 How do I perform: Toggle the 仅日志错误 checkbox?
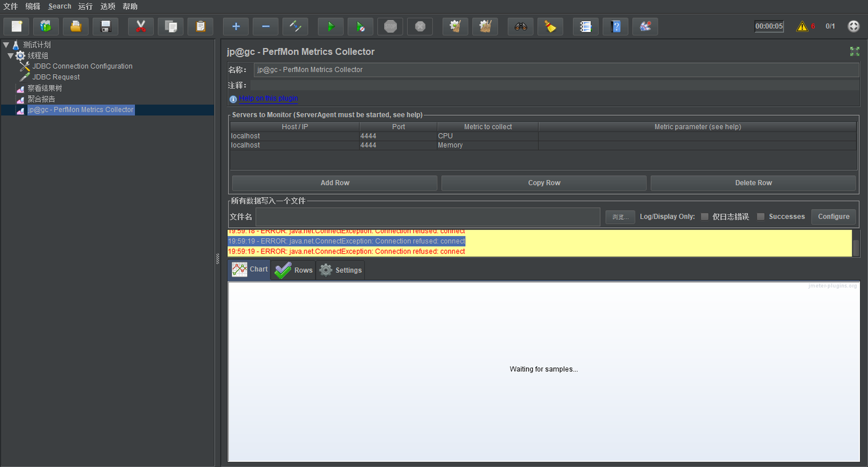tap(704, 216)
